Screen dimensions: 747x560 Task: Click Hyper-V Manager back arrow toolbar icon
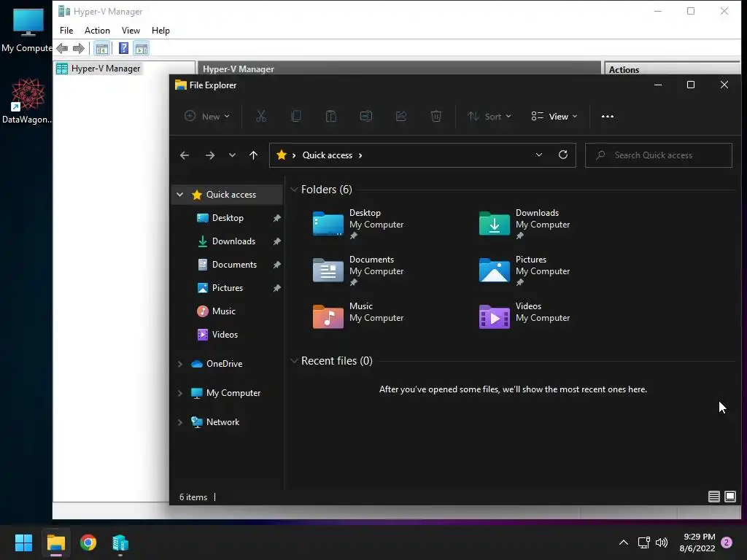[x=62, y=48]
